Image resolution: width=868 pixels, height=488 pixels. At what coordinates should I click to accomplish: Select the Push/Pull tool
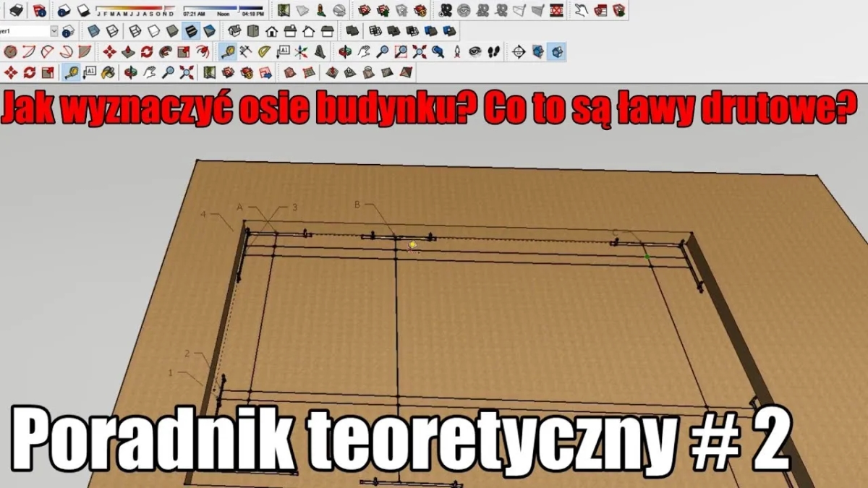[127, 52]
